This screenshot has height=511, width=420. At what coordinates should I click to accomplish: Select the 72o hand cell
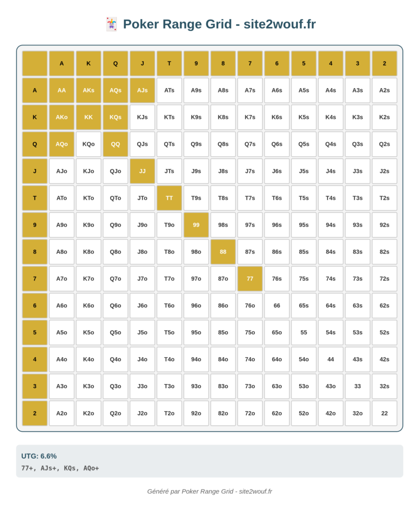(x=250, y=413)
